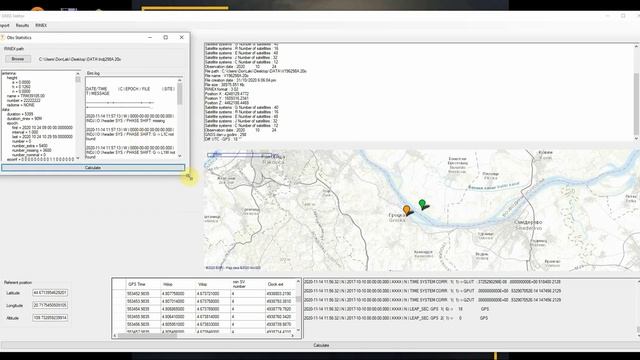Click the min SV number column header
This screenshot has height=360, width=640.
239,284
